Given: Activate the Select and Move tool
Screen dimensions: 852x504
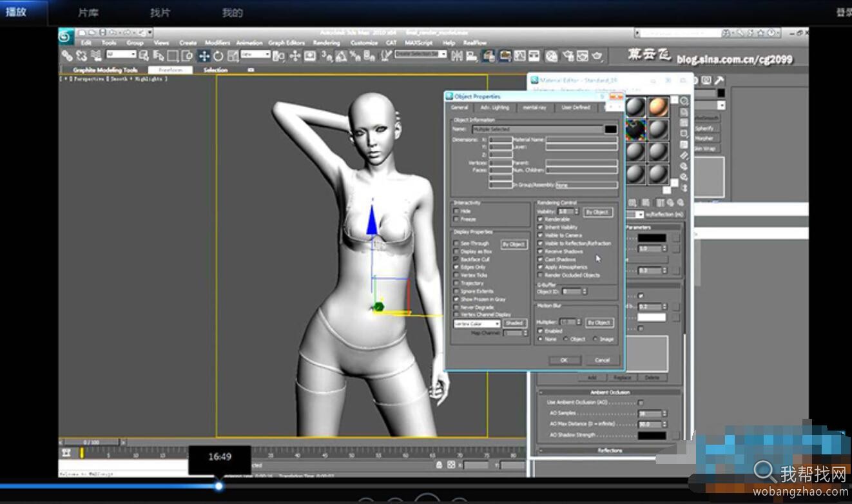Looking at the screenshot, I should click(x=204, y=56).
